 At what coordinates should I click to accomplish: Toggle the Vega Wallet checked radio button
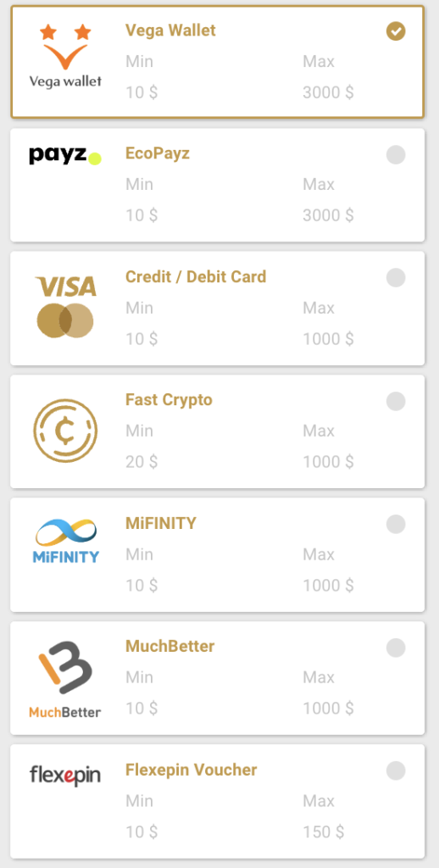click(x=396, y=31)
